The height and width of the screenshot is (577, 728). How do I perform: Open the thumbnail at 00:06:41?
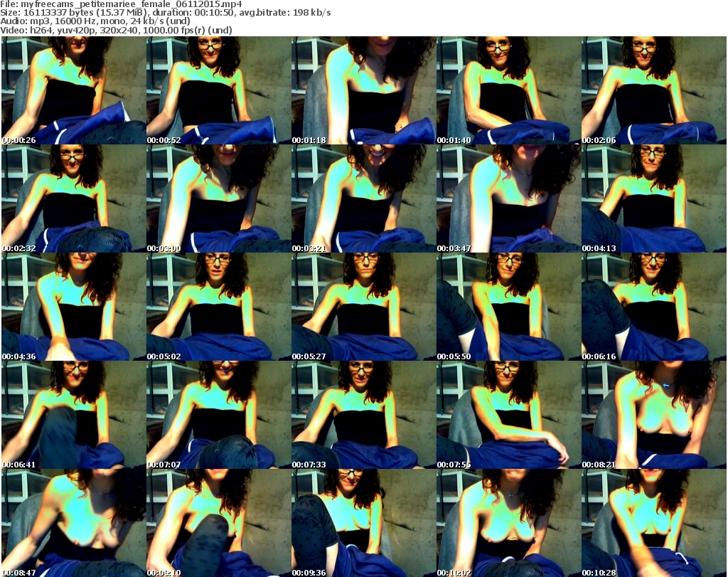[74, 415]
